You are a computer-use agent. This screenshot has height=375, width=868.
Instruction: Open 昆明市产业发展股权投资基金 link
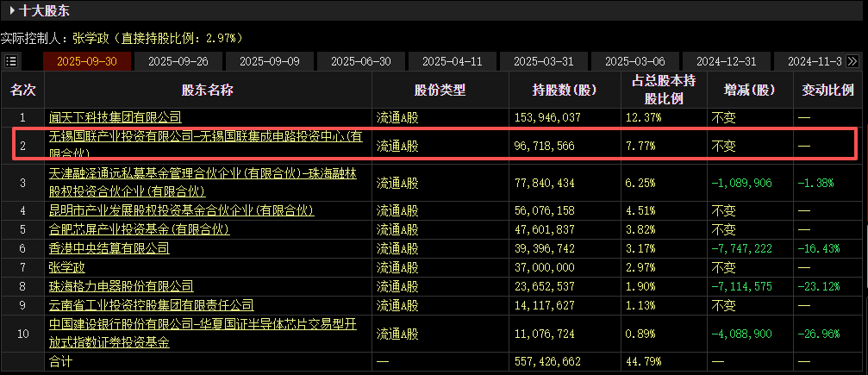[182, 210]
